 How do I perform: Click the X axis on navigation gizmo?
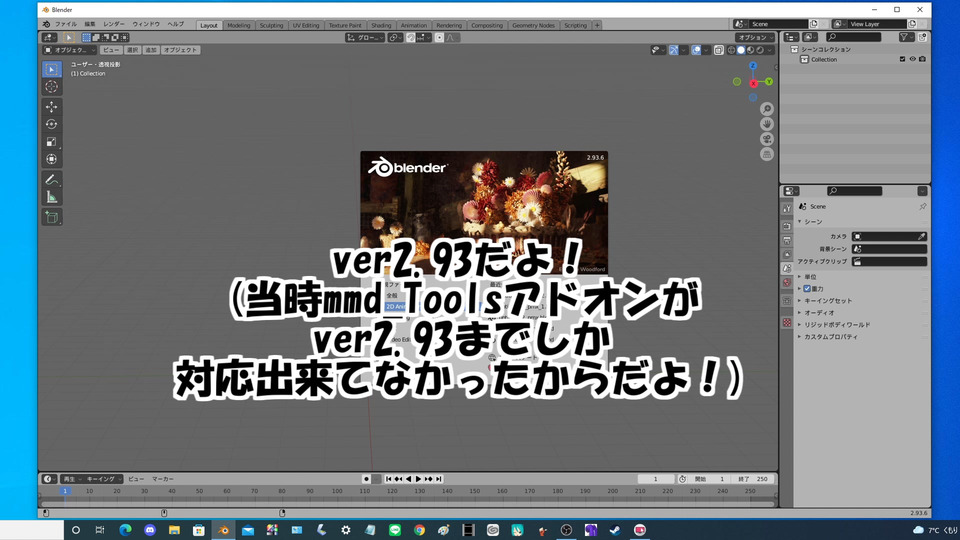coord(753,83)
